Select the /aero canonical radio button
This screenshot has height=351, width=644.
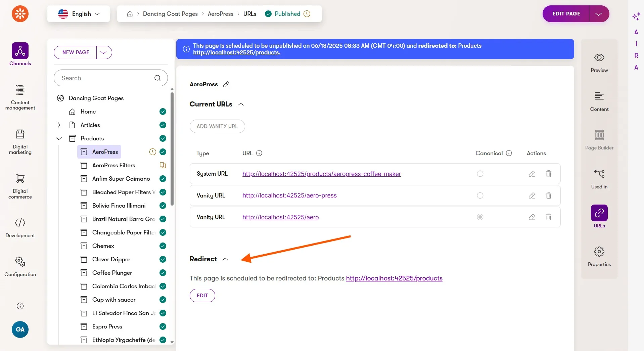click(480, 217)
